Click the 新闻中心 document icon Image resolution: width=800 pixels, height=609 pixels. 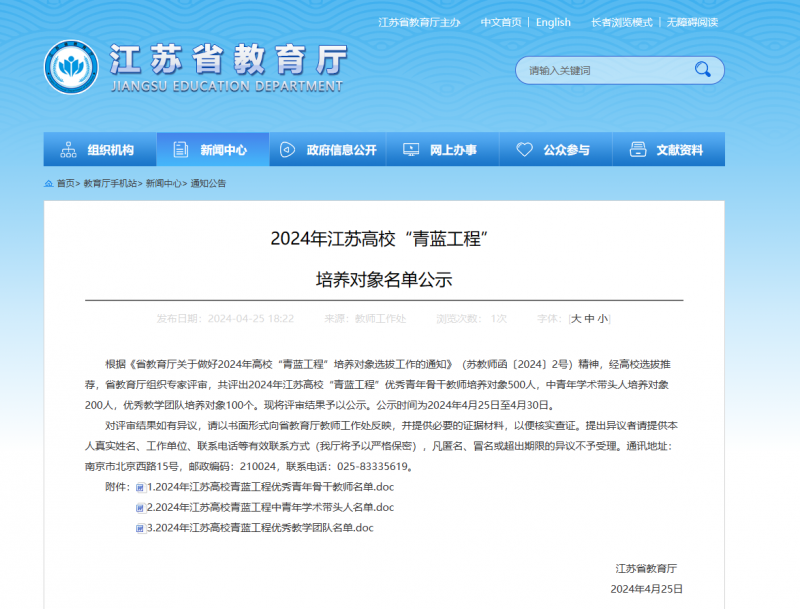coord(180,150)
